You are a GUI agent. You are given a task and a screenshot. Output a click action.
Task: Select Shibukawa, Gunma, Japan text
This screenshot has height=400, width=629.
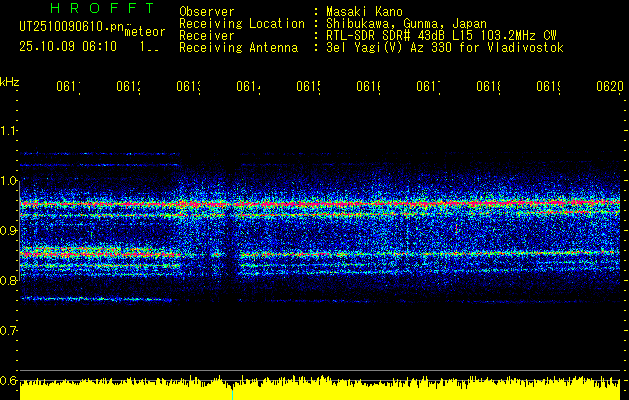coord(406,24)
